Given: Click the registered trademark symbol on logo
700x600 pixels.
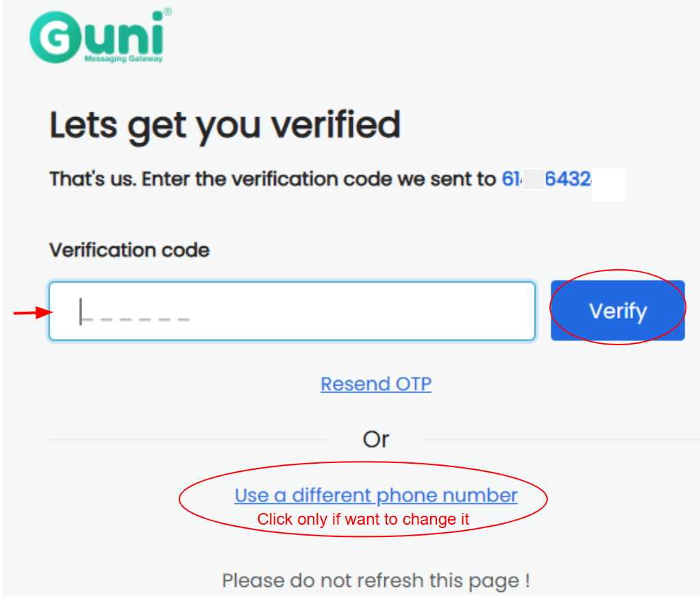Looking at the screenshot, I should tap(167, 12).
